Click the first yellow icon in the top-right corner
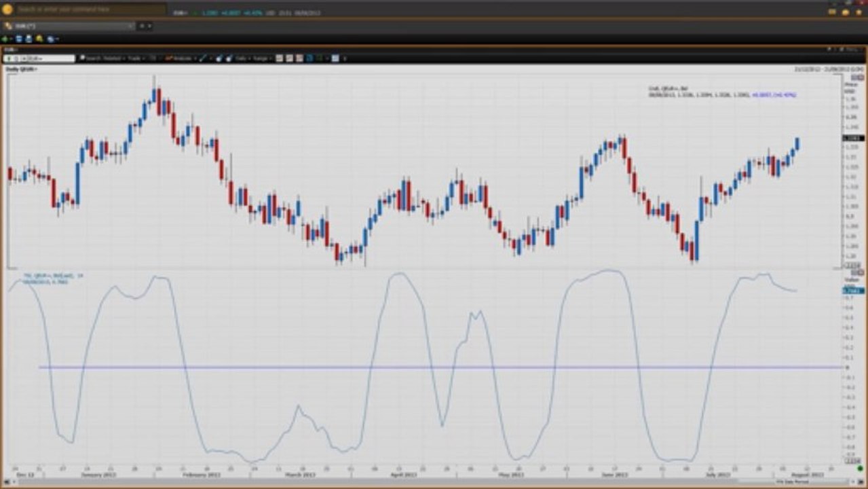Image resolution: width=868 pixels, height=489 pixels. tap(833, 11)
